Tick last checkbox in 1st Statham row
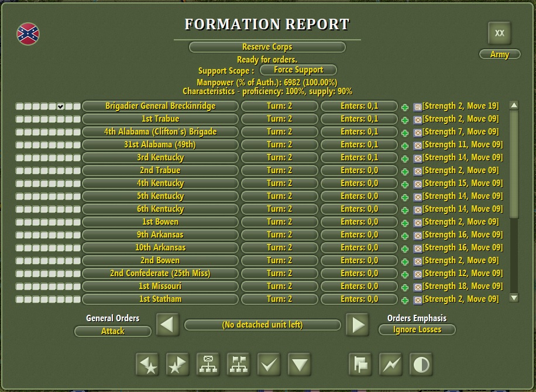 coord(77,300)
